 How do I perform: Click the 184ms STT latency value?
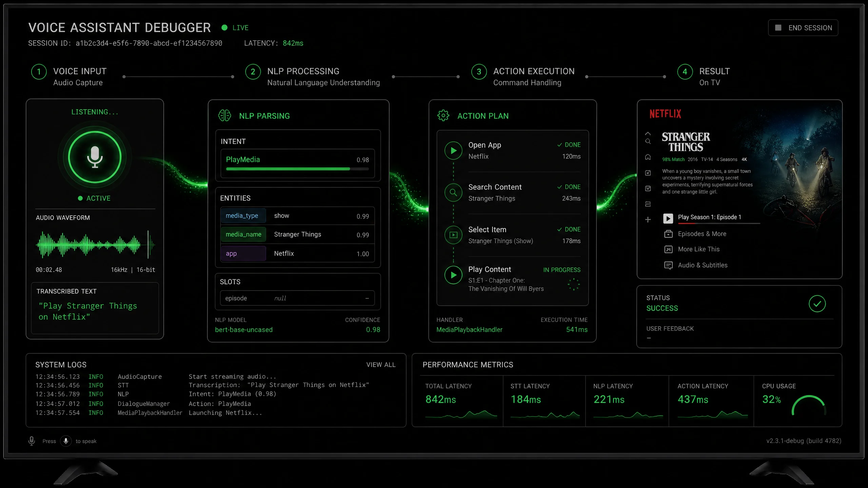click(x=526, y=400)
